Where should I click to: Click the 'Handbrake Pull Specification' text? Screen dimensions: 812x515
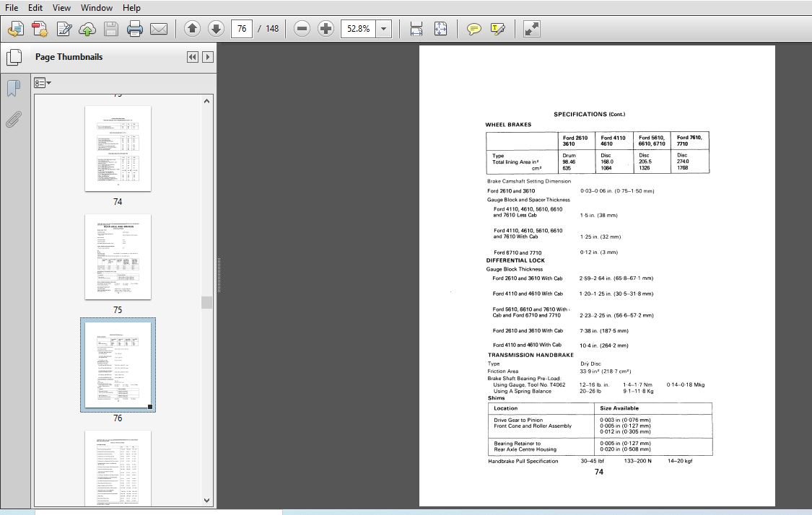[x=523, y=461]
